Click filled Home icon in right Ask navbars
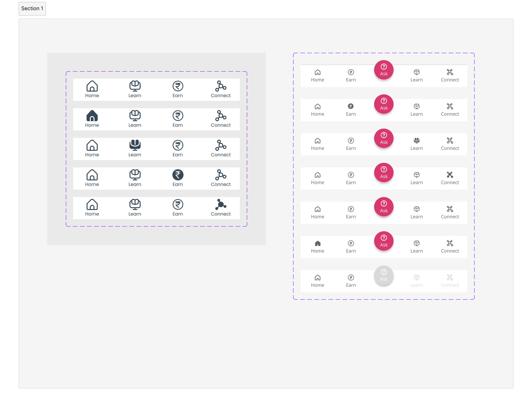Screen dimensions: 532x407 317,243
